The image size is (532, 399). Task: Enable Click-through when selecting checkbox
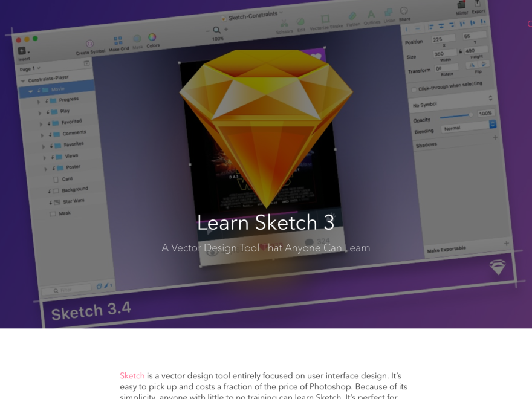click(x=414, y=89)
